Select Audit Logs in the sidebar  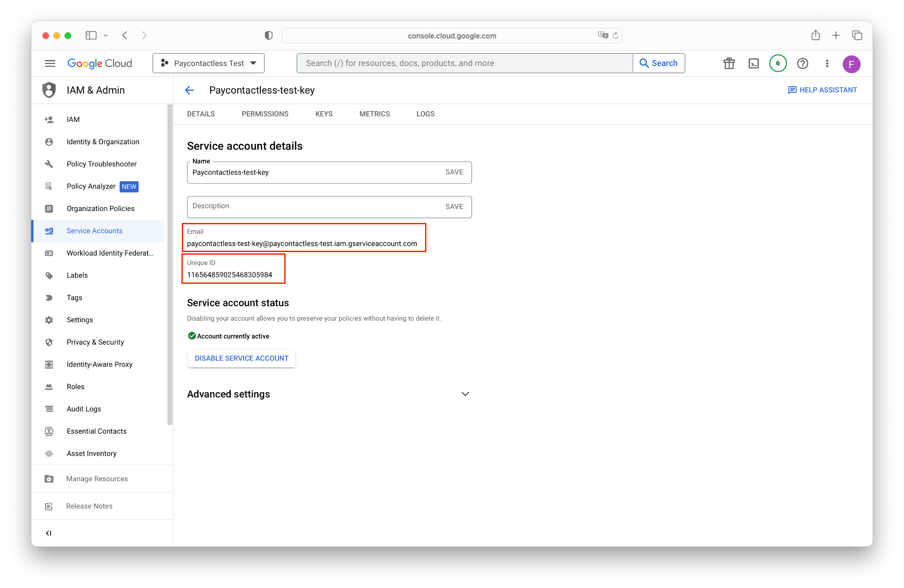coord(84,409)
